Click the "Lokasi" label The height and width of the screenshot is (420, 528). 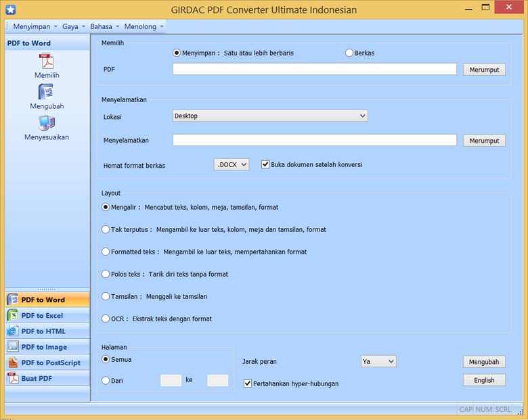(x=112, y=117)
